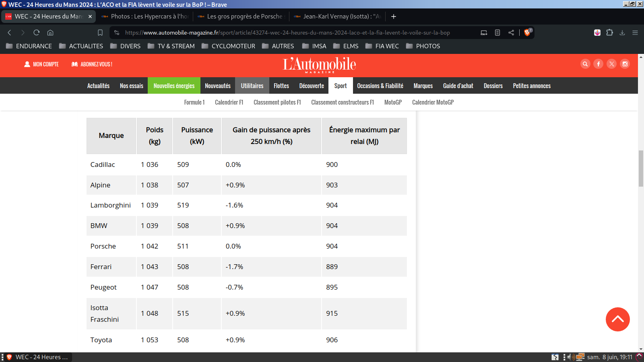Visit the magazine's X (Twitter) icon

pos(612,64)
